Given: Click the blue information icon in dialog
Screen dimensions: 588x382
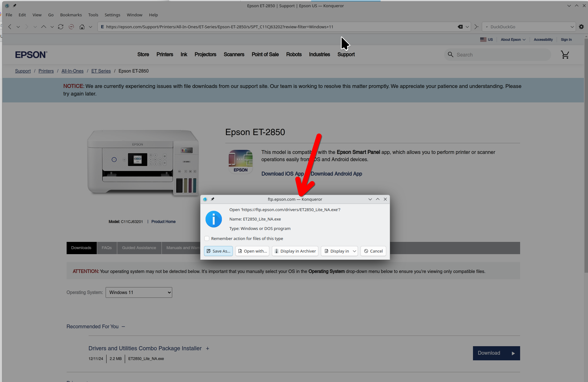Looking at the screenshot, I should click(214, 219).
